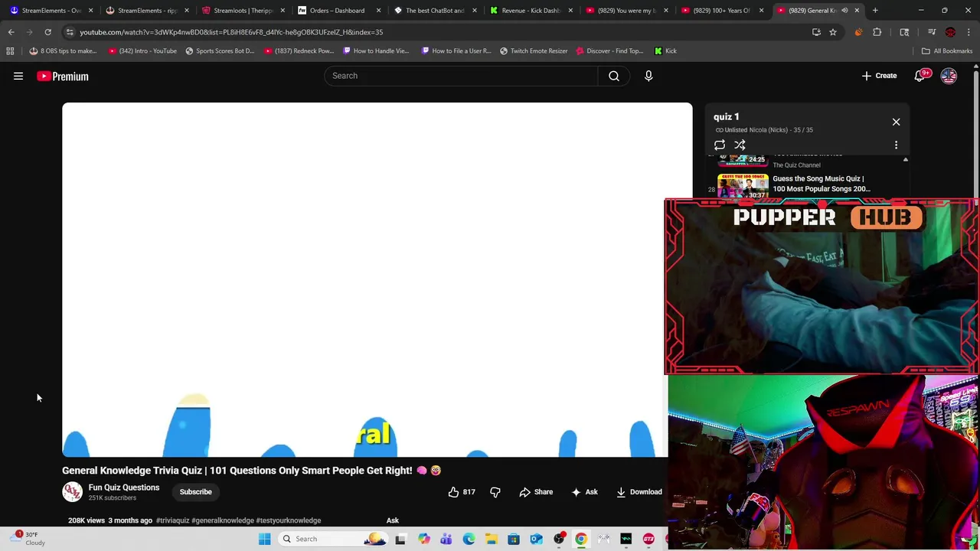Open the Fun Quiz Questions channel name link
Image resolution: width=980 pixels, height=551 pixels.
pyautogui.click(x=124, y=487)
